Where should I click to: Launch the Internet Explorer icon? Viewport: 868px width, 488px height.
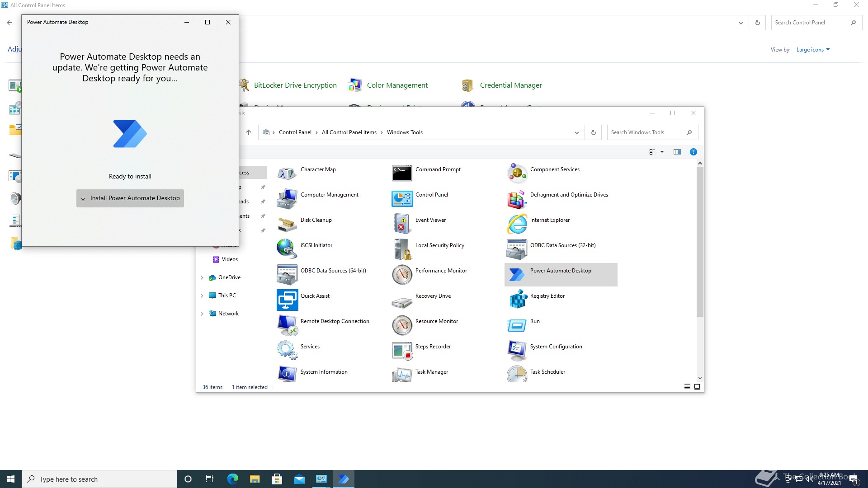coord(517,224)
